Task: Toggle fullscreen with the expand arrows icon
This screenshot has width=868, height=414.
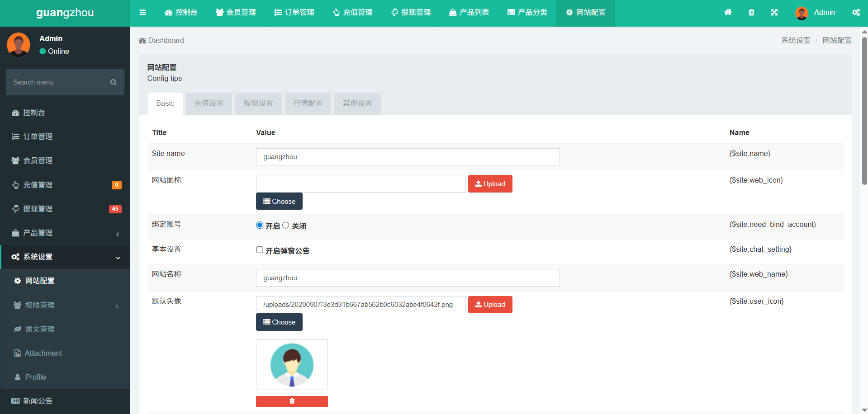Action: coord(774,13)
